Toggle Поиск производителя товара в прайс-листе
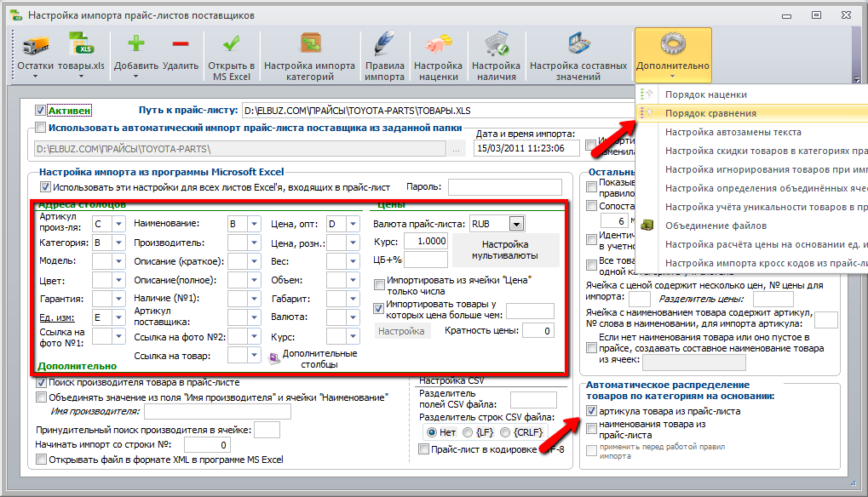 (x=41, y=382)
